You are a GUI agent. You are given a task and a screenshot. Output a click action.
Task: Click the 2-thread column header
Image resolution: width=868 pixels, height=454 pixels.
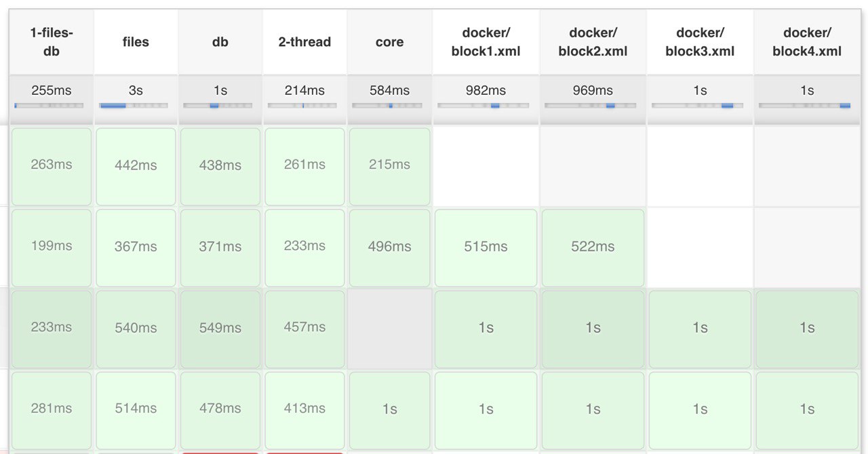click(x=304, y=42)
